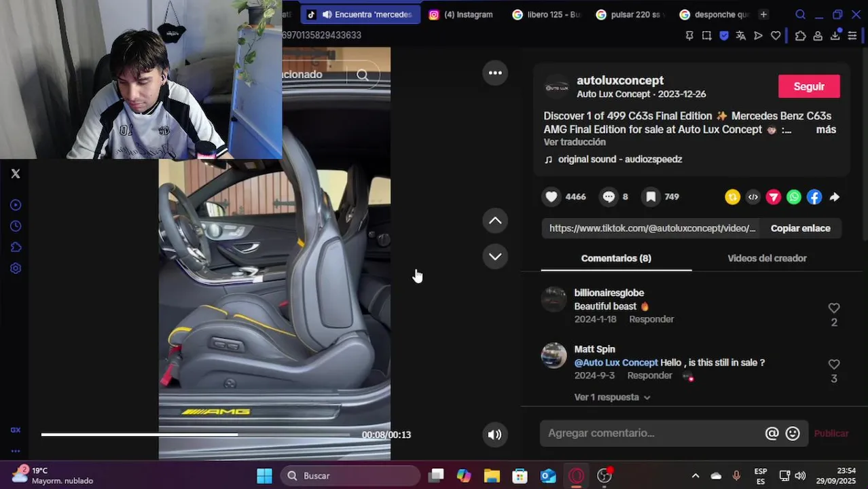868x489 pixels.
Task: Open the downloads icon in toolbar
Action: [835, 36]
